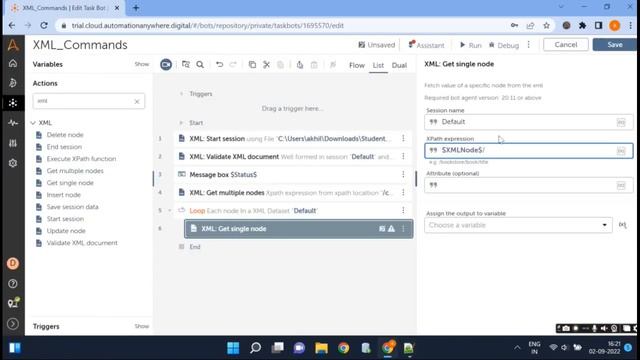Copy the selected action
The image size is (640, 360).
pyautogui.click(x=252, y=64)
